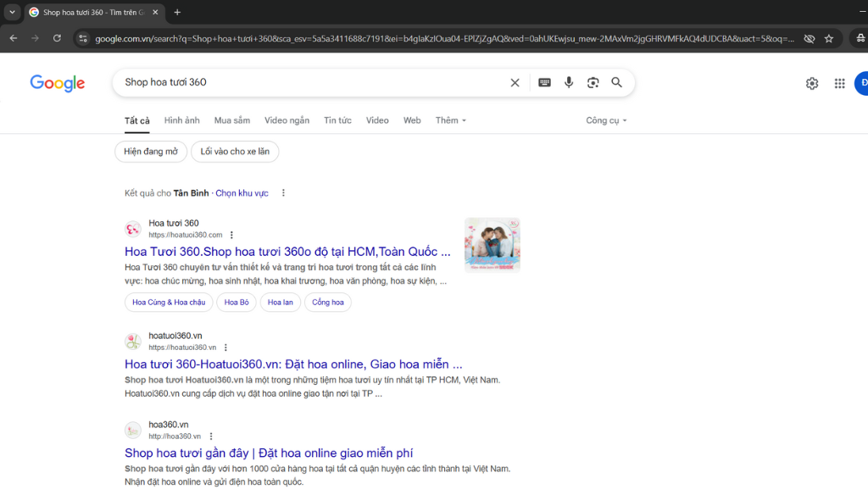Open the Google apps grid

click(840, 83)
